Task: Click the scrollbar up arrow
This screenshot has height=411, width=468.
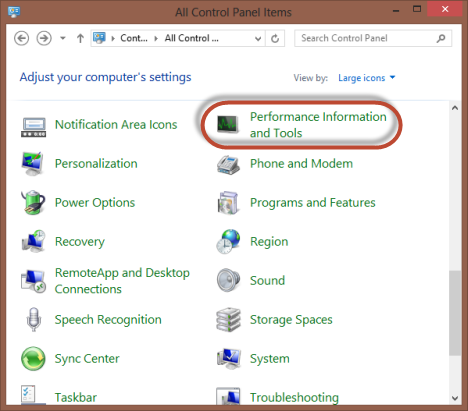Action: [x=455, y=108]
